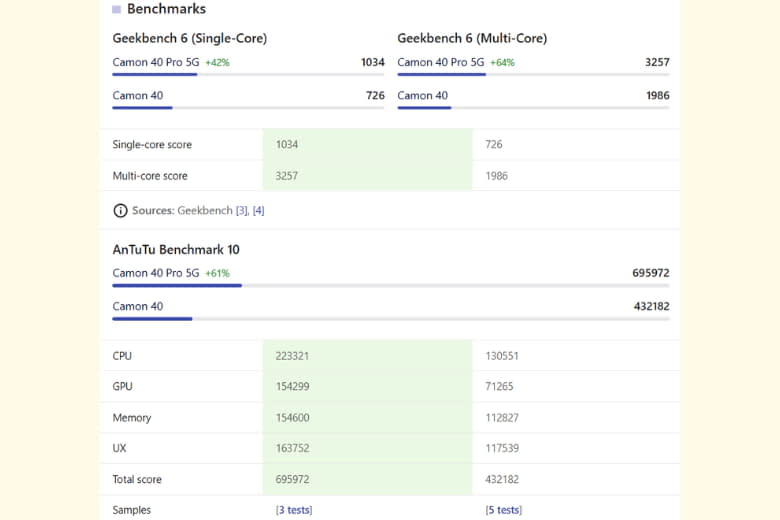Click the Single-Core Camon 40 Pro 5G progress bar

pos(248,75)
